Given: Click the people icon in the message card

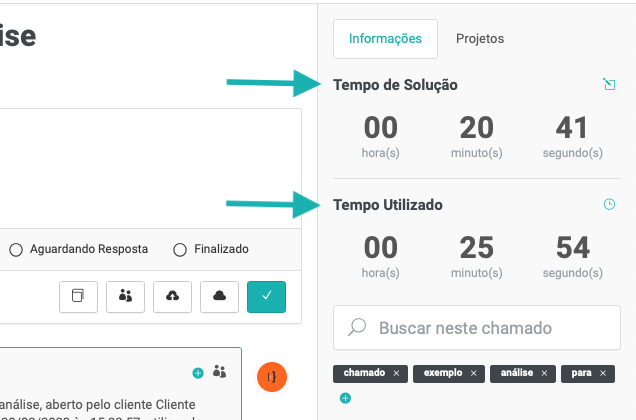Looking at the screenshot, I should tap(219, 372).
